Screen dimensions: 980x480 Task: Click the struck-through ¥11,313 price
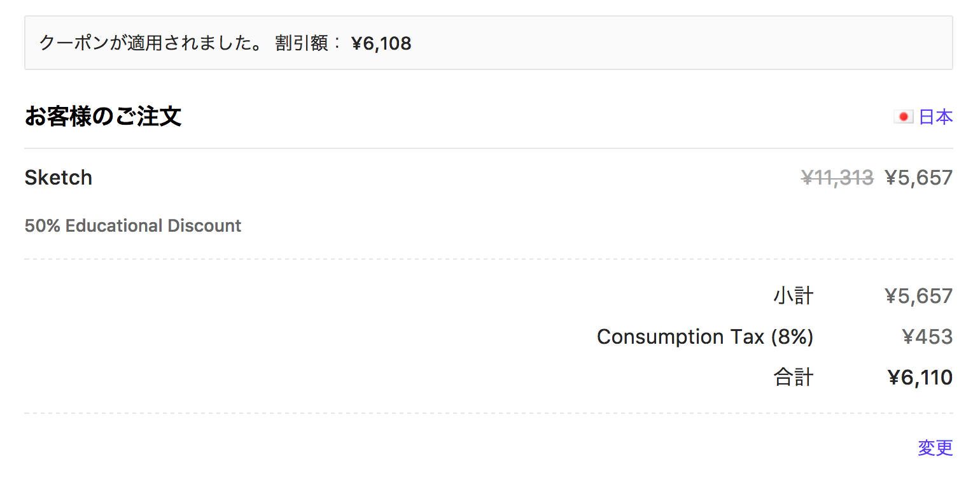tap(837, 178)
